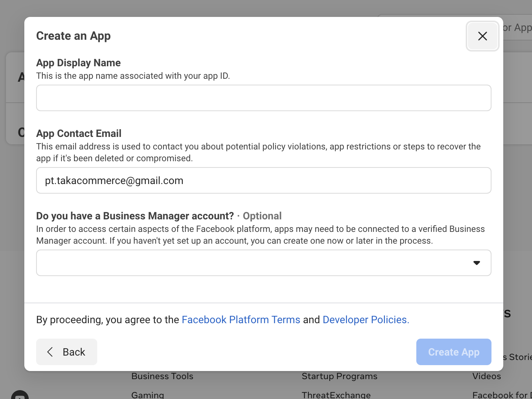532x399 pixels.
Task: Open the Developer Policies link
Action: click(365, 319)
